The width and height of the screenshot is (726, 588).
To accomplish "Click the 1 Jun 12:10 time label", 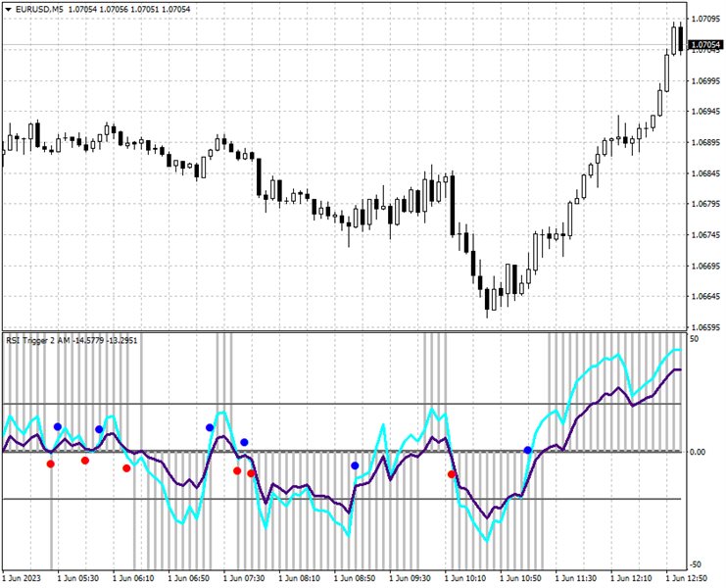I will point(632,579).
